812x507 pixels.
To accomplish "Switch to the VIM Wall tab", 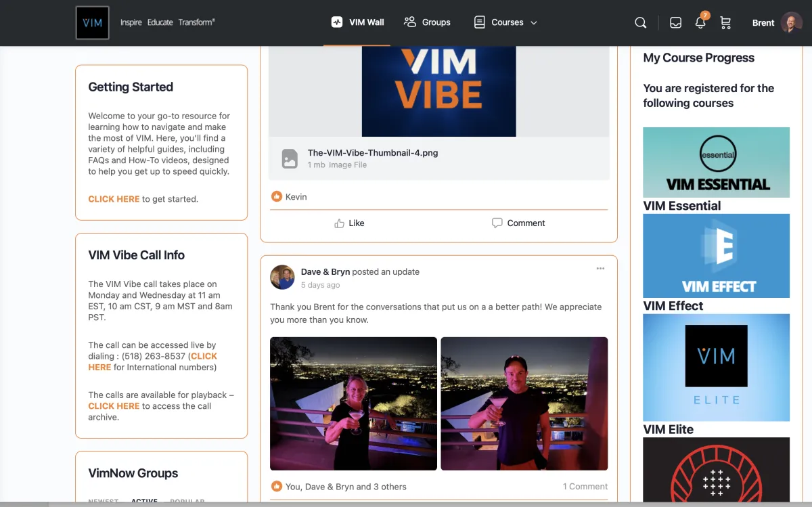I will click(x=357, y=22).
